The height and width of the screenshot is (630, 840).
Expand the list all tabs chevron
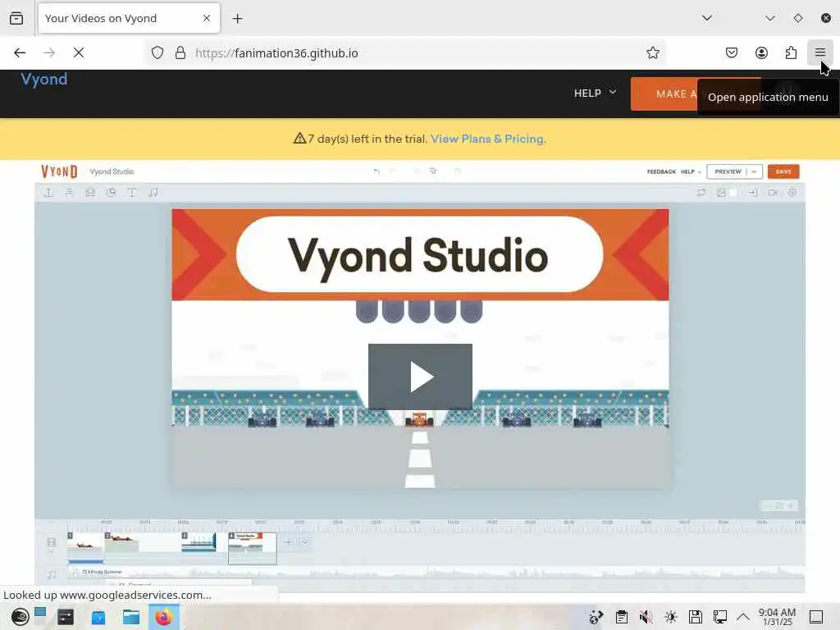pos(707,18)
